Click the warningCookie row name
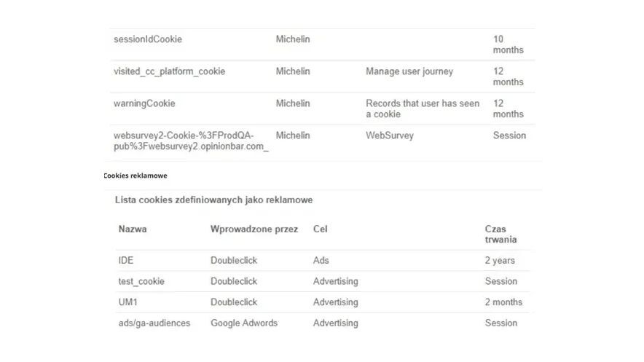 pyautogui.click(x=144, y=103)
